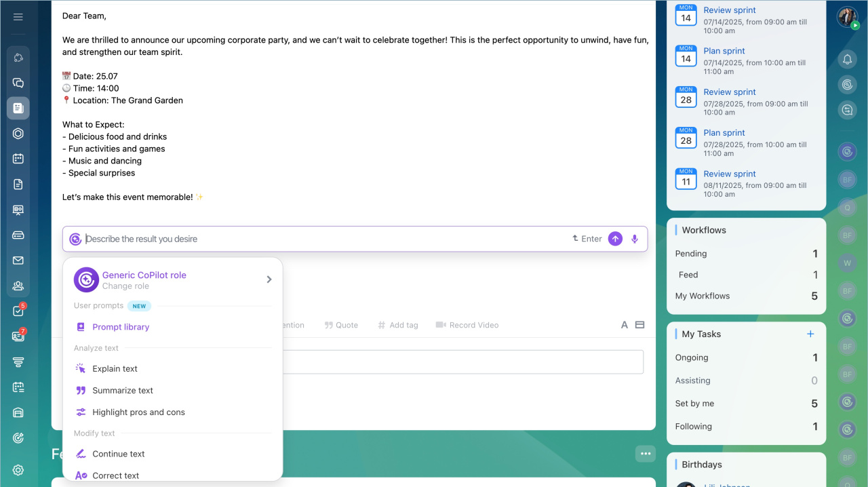Choose Highlight pros and cons option
The image size is (868, 487).
(x=138, y=412)
